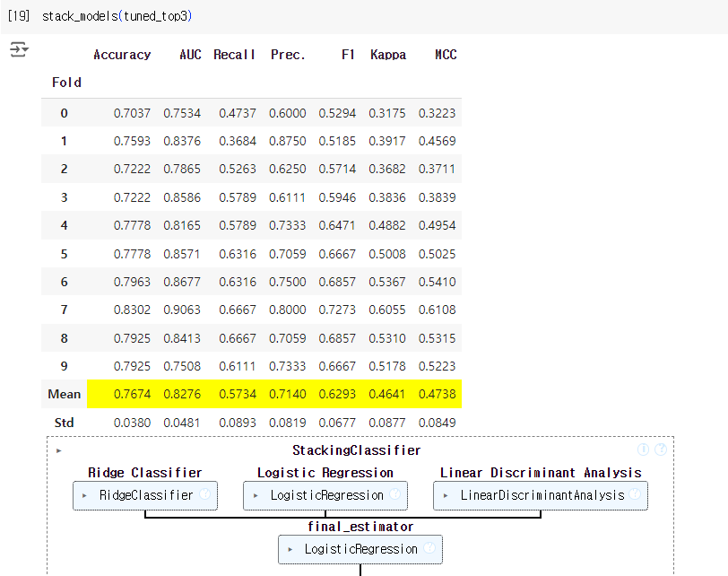Open first-row LogisticRegression documentation '?' icon
This screenshot has height=576, width=728.
395,494
